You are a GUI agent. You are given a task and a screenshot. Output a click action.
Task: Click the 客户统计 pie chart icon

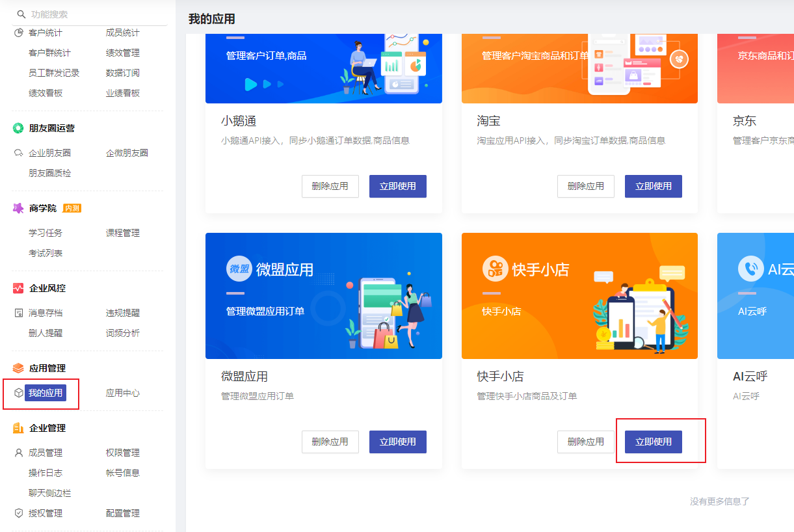(x=19, y=33)
